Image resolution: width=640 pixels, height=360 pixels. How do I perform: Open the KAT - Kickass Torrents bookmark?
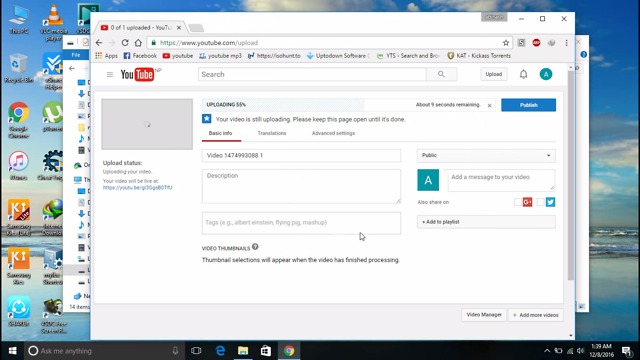click(479, 56)
